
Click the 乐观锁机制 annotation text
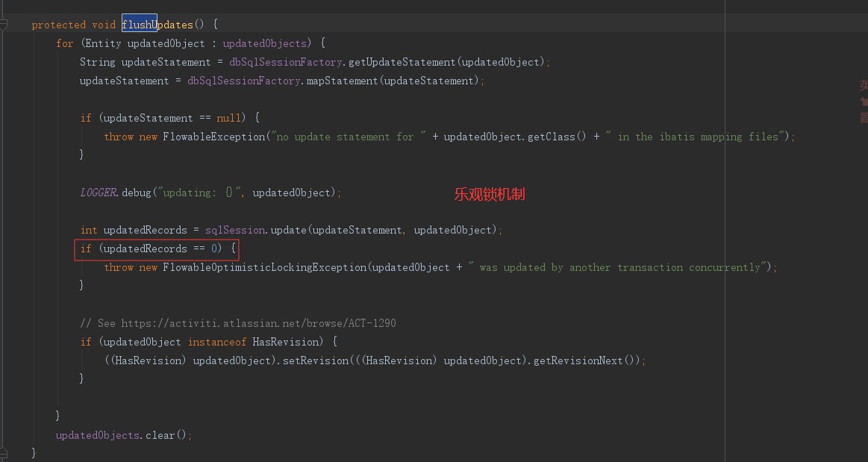coord(490,193)
